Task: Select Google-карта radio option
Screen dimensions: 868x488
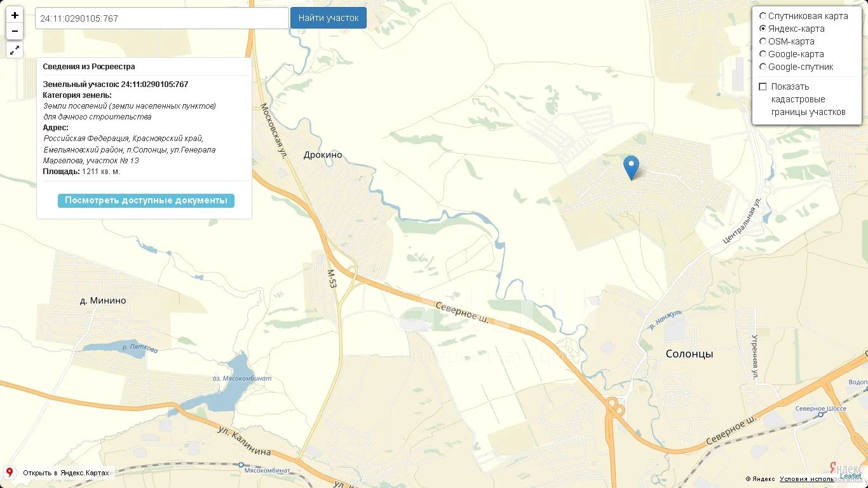Action: (763, 54)
